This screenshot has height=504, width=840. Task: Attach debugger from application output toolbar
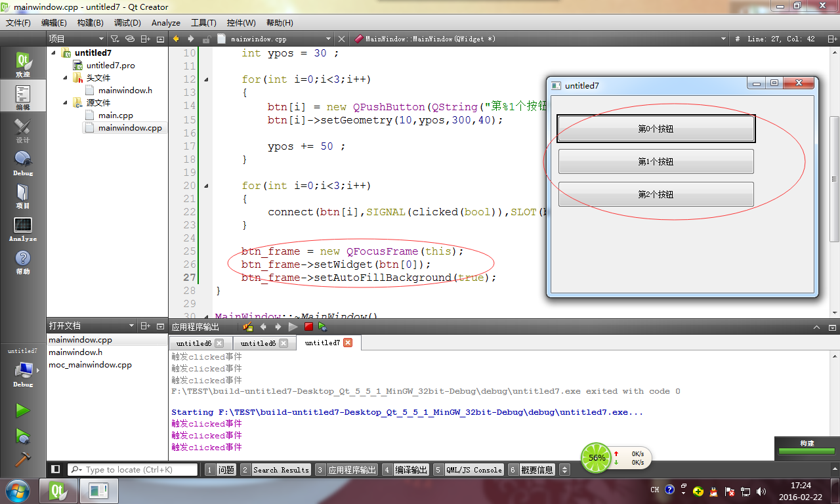click(x=323, y=326)
